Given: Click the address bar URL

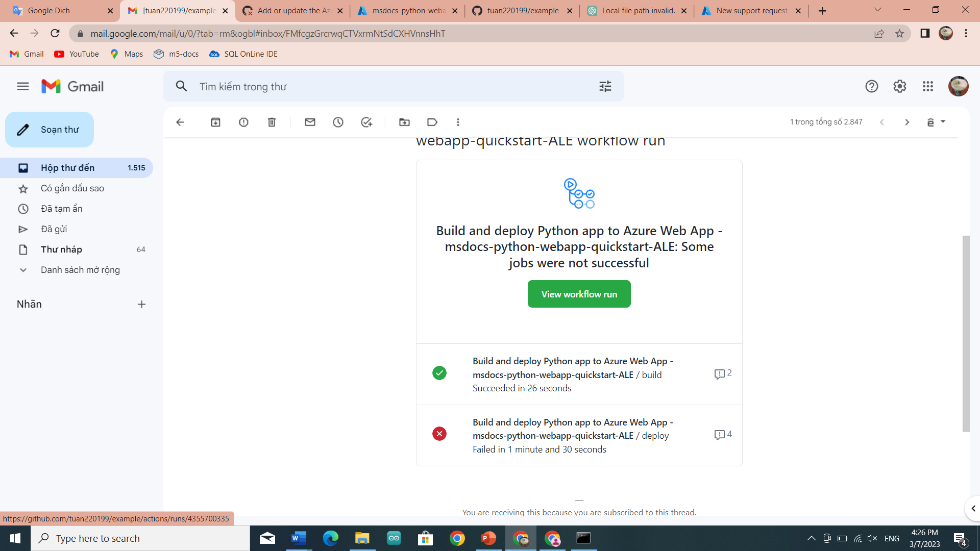Looking at the screenshot, I should coord(268,34).
